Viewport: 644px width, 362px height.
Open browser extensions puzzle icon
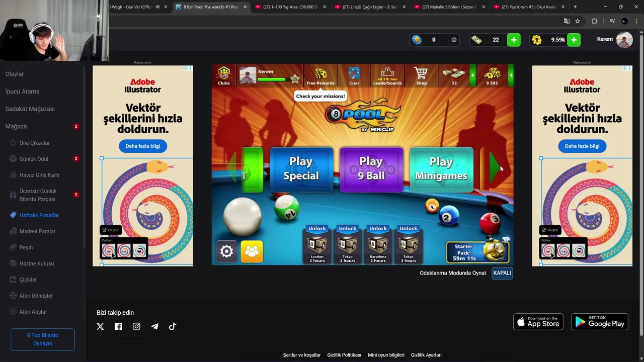tap(594, 21)
